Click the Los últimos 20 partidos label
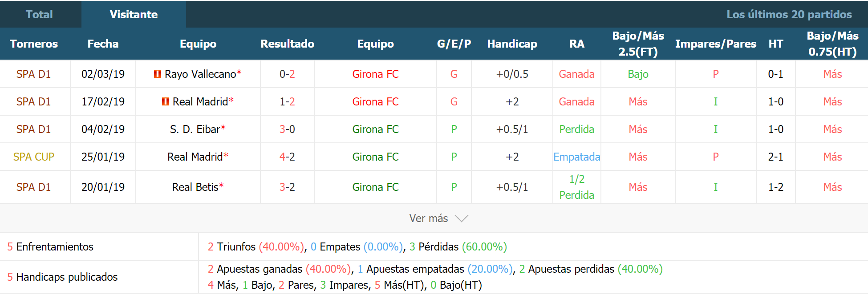The image size is (868, 299). pos(789,14)
